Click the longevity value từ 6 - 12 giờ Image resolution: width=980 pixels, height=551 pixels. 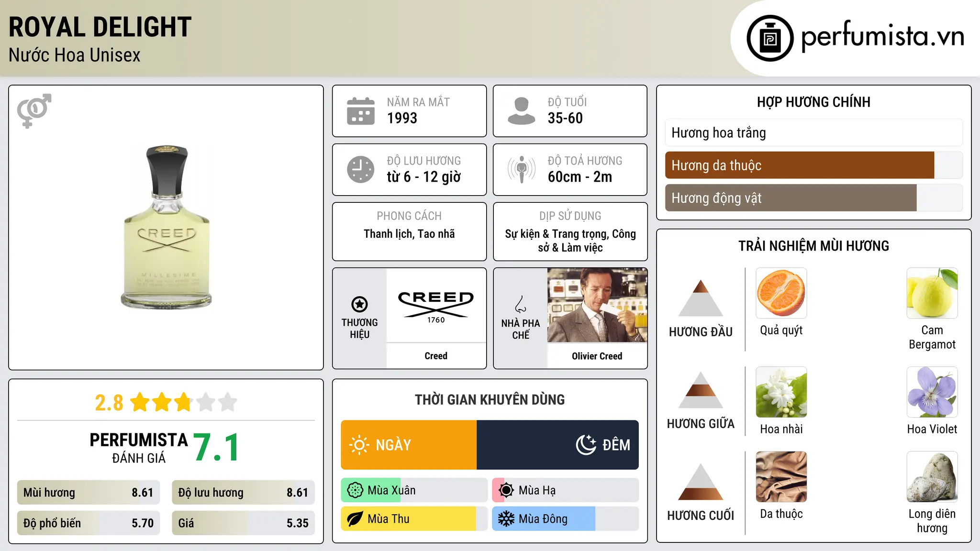[x=424, y=177]
